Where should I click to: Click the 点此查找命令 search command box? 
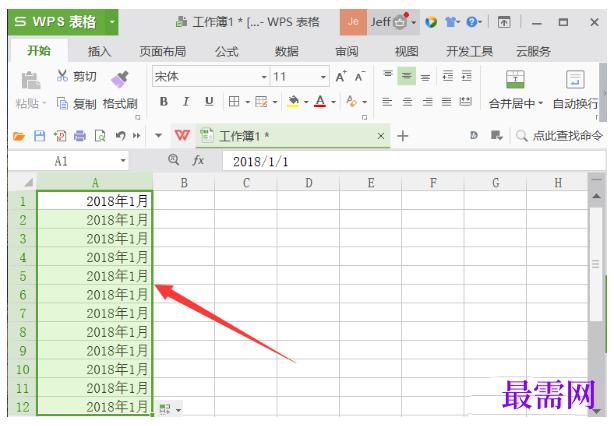(x=559, y=136)
